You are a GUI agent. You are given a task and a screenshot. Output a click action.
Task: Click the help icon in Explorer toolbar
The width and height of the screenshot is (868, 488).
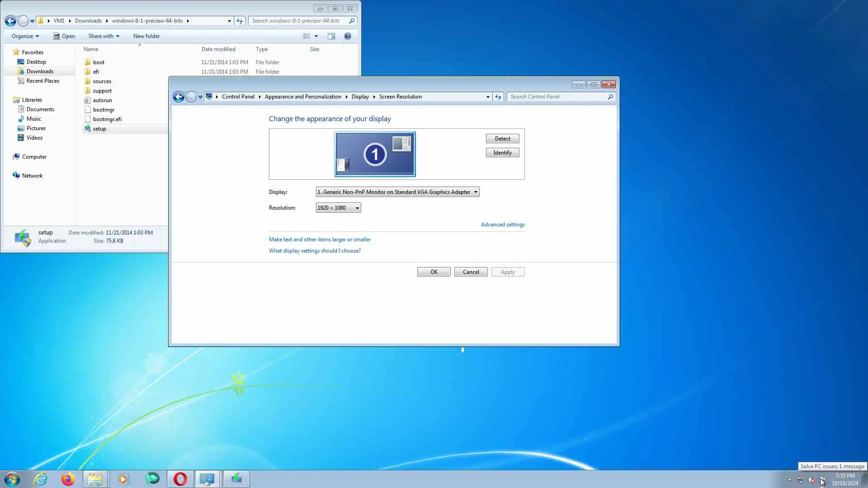click(x=347, y=36)
